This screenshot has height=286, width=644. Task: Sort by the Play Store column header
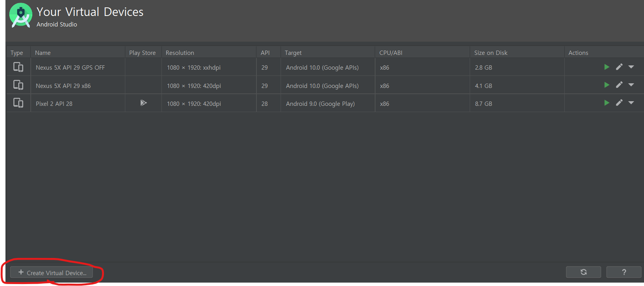(142, 53)
